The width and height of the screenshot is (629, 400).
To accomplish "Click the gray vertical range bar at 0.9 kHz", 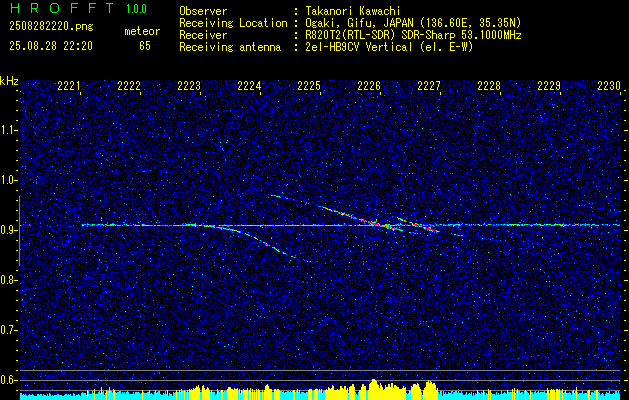I will pyautogui.click(x=19, y=231).
